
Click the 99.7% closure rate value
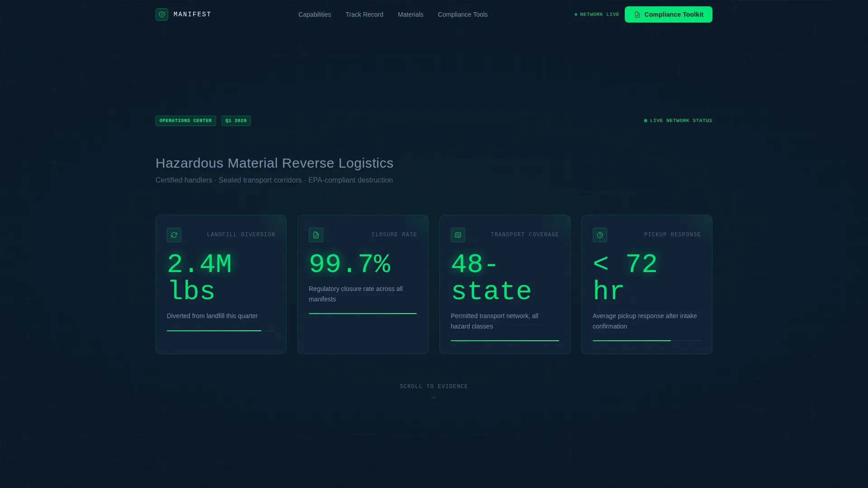point(349,264)
